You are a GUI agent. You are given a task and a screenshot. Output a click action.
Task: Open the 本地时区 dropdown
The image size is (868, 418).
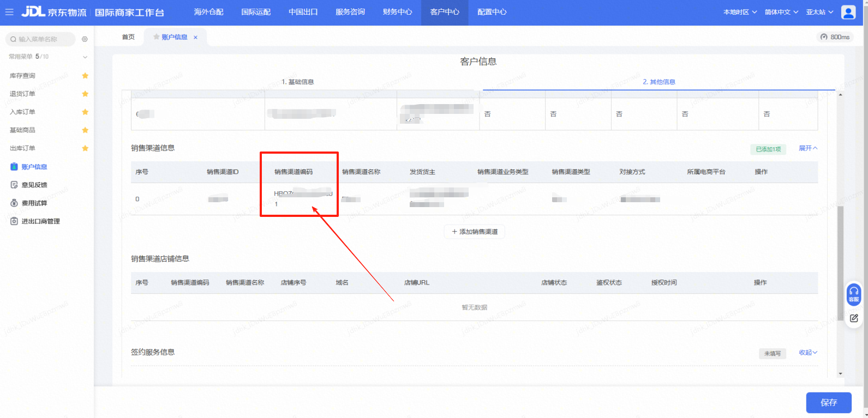(x=740, y=12)
